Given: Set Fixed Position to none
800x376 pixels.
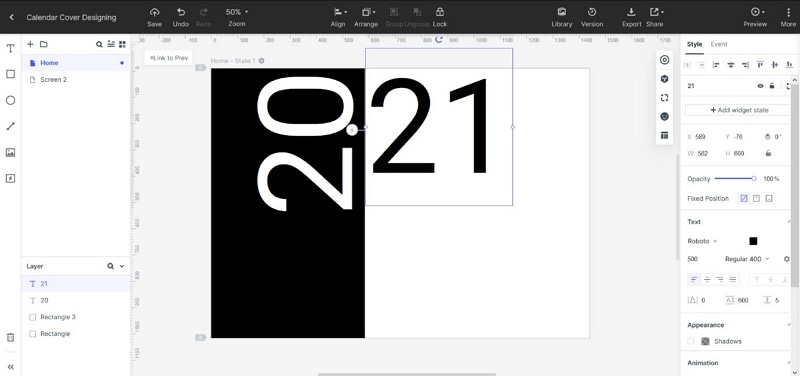Looking at the screenshot, I should [744, 198].
